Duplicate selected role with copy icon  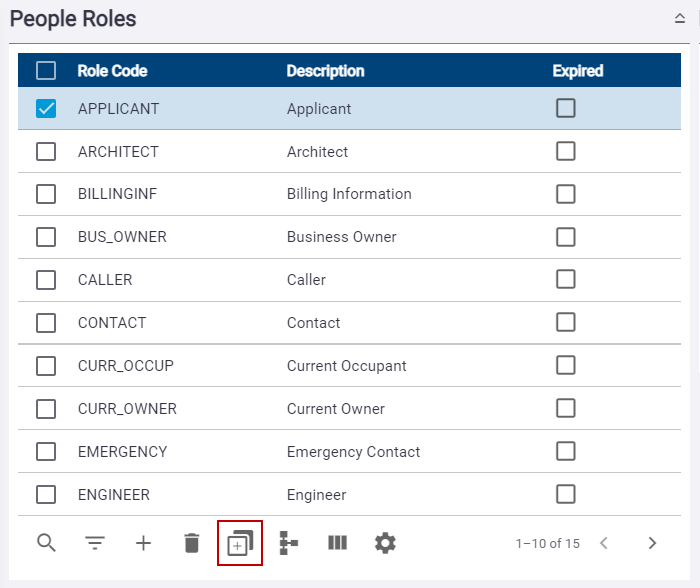[x=240, y=543]
